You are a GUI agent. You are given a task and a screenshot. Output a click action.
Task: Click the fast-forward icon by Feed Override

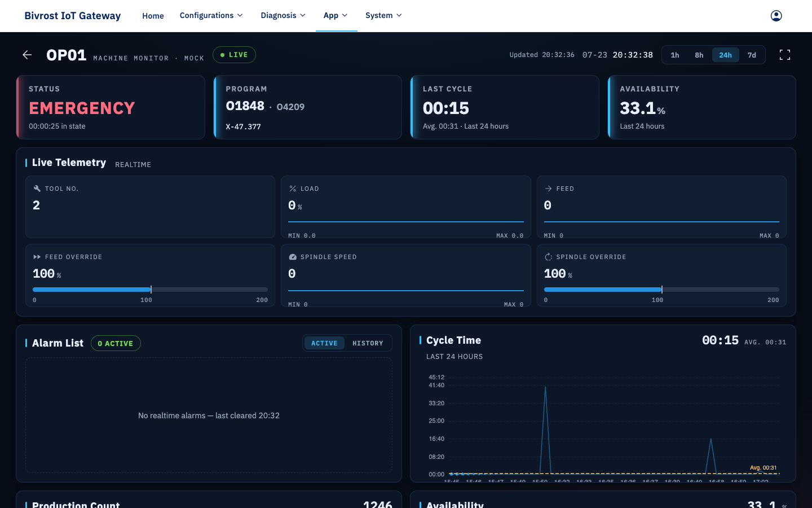[x=37, y=257]
